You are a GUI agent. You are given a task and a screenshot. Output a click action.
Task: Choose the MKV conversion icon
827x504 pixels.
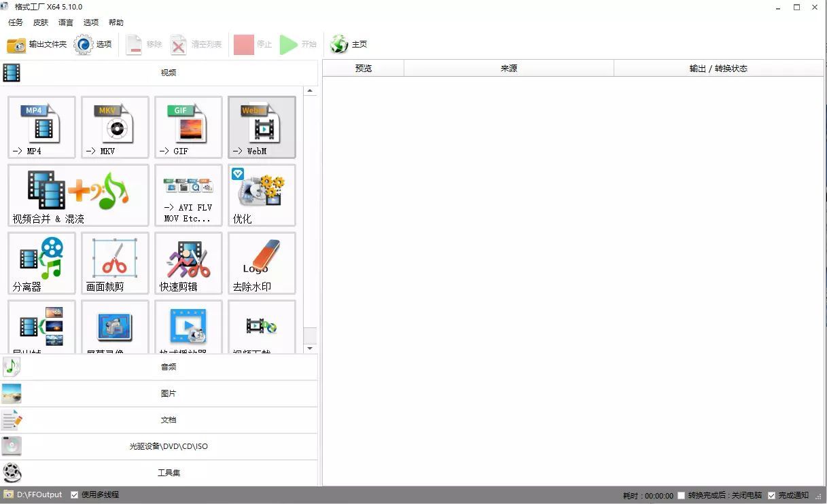115,127
